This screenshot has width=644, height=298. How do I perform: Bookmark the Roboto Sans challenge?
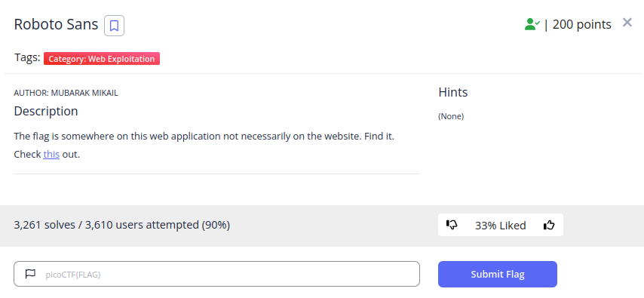click(x=114, y=26)
